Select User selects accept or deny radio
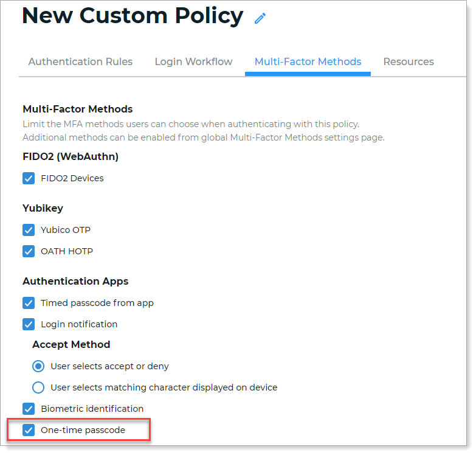Viewport: 476px width, 455px height. pyautogui.click(x=38, y=366)
